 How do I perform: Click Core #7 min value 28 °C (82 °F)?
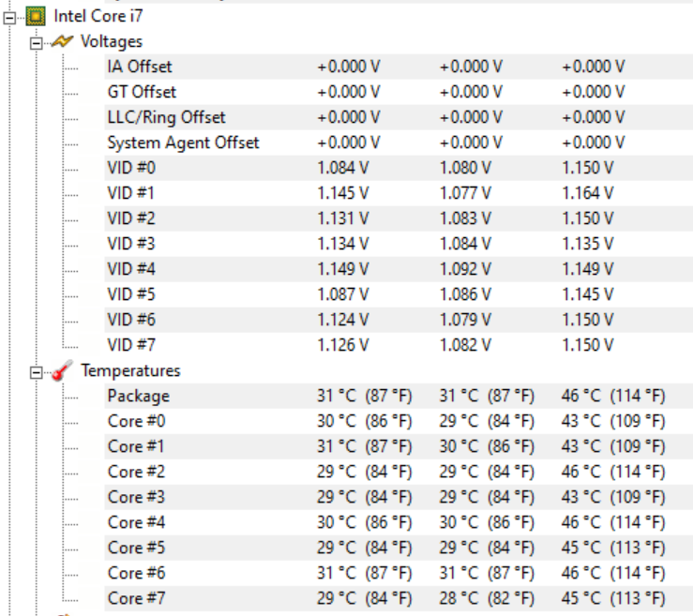487,598
